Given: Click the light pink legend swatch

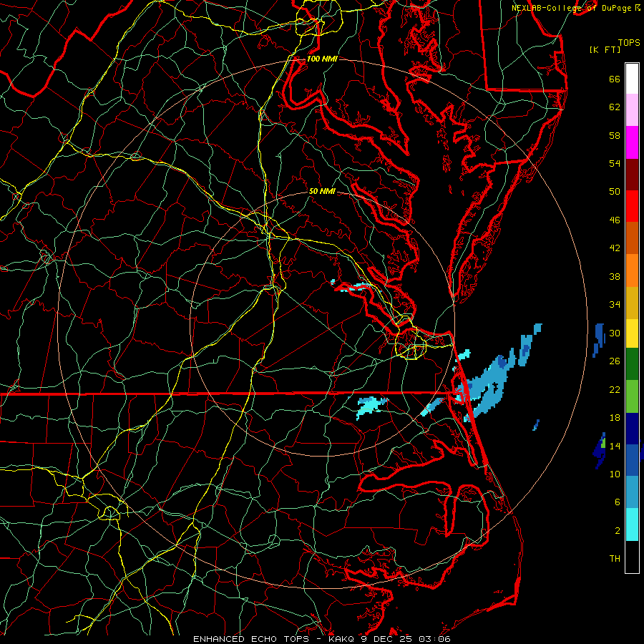Looking at the screenshot, I should (632, 110).
